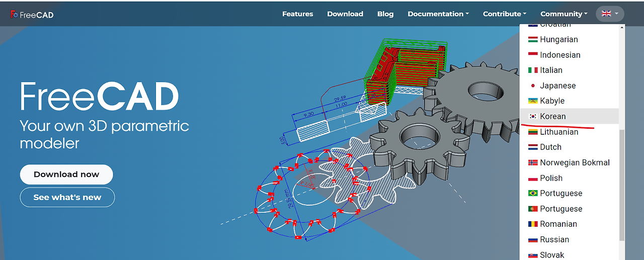Expand the Community dropdown menu

tap(564, 14)
